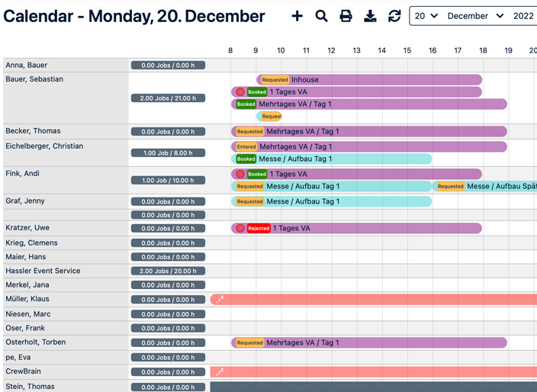Click red circle icon on Kratzer's rejected job
537x392 pixels.
pyautogui.click(x=240, y=228)
